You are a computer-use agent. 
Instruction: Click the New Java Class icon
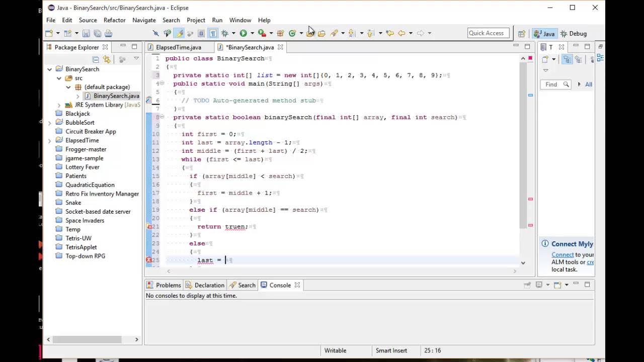[x=292, y=33]
